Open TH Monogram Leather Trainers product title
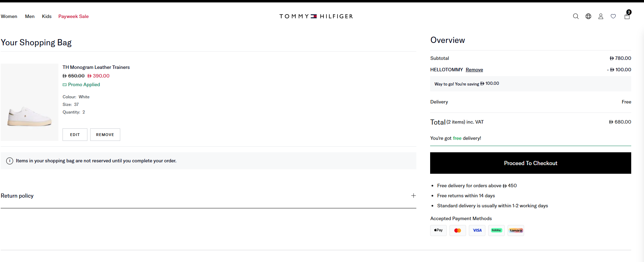This screenshot has height=262, width=644. (96, 67)
